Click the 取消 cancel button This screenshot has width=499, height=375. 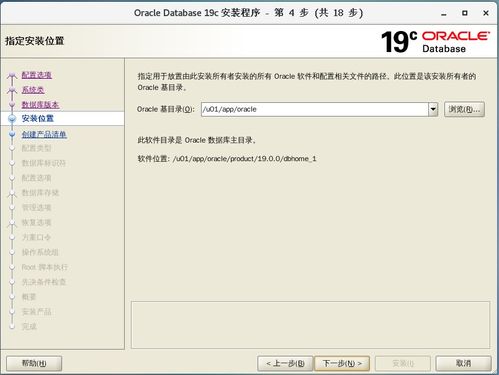click(x=463, y=363)
